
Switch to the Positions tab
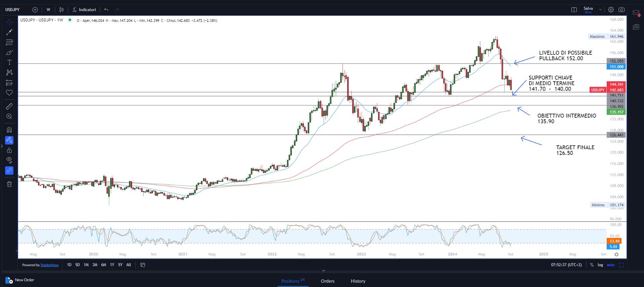point(293,281)
